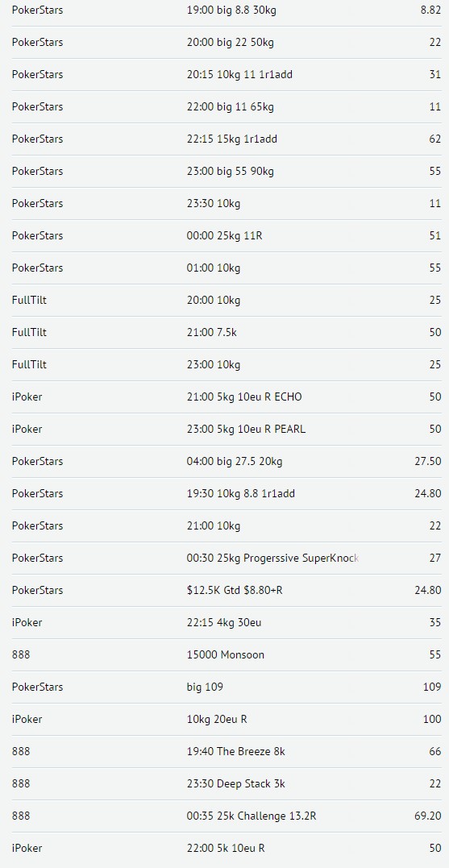449x868 pixels.
Task: Select the 23:30 Deep Stack 3k entry
Action: [x=224, y=783]
